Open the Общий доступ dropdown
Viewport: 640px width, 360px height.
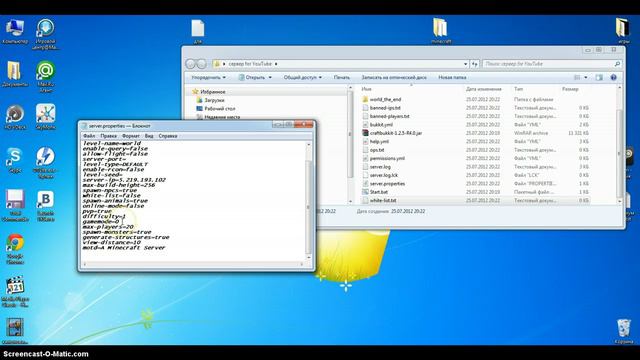coord(302,77)
